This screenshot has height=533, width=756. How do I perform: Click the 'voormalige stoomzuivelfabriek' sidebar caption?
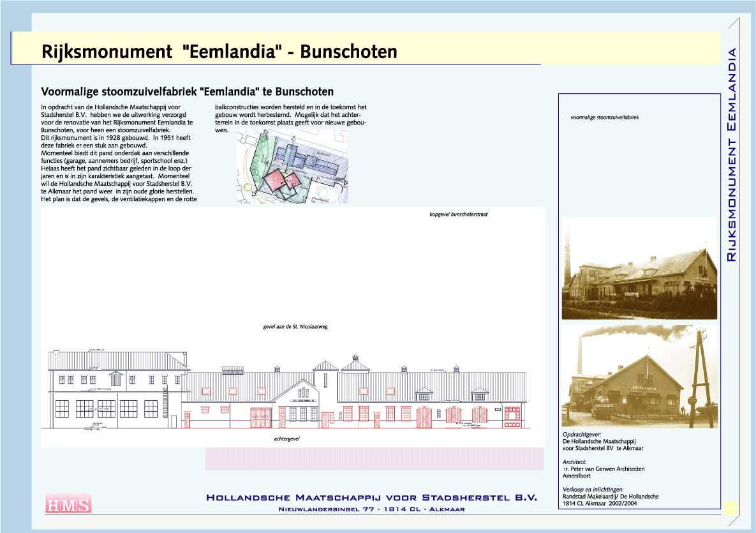pyautogui.click(x=604, y=117)
